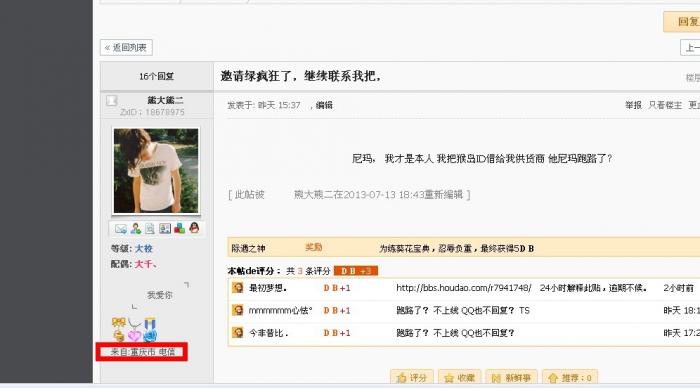Screen dimensions: 700x388
Task: Click avatar icon beside 最初梦想.
Action: click(x=238, y=288)
